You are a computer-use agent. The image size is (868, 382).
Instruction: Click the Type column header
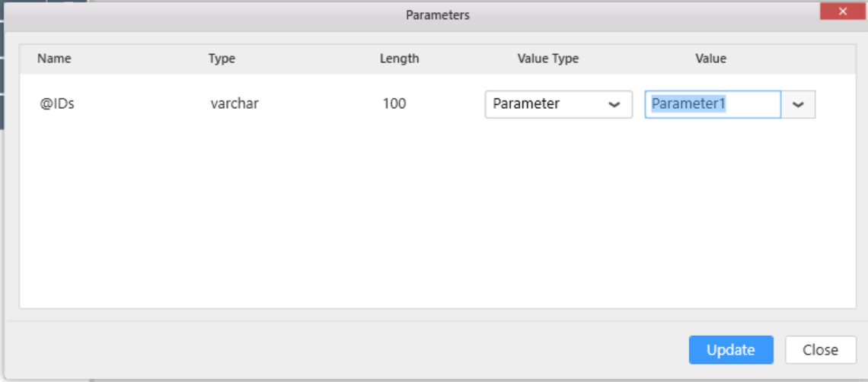click(222, 59)
